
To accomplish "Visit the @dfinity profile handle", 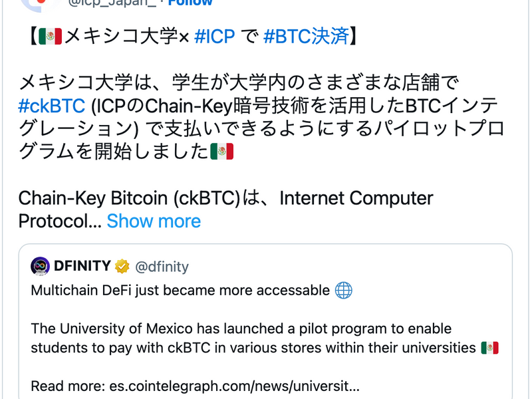I will point(162,267).
